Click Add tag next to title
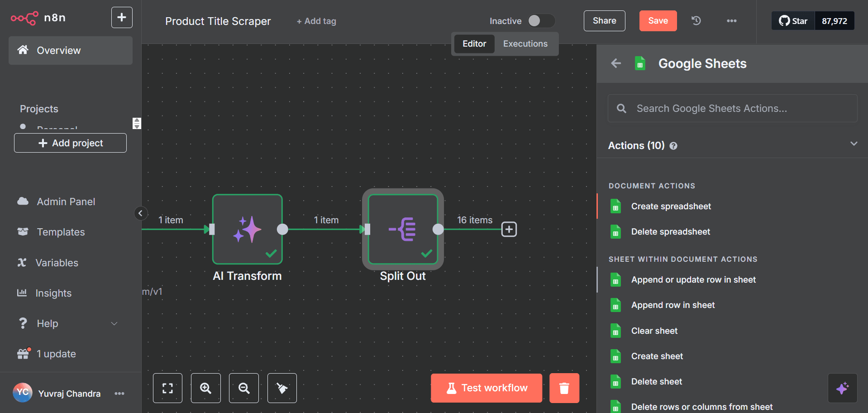This screenshot has height=413, width=868. click(316, 21)
